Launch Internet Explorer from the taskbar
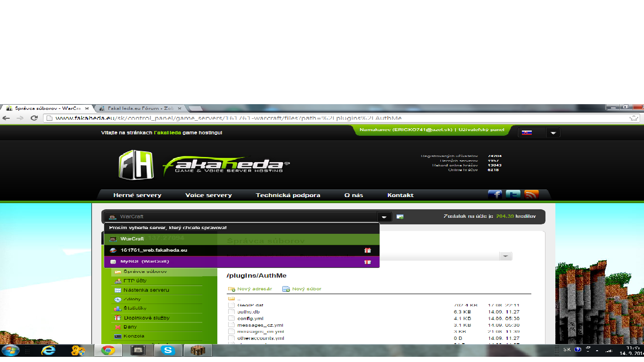This screenshot has width=644, height=362. (x=48, y=350)
